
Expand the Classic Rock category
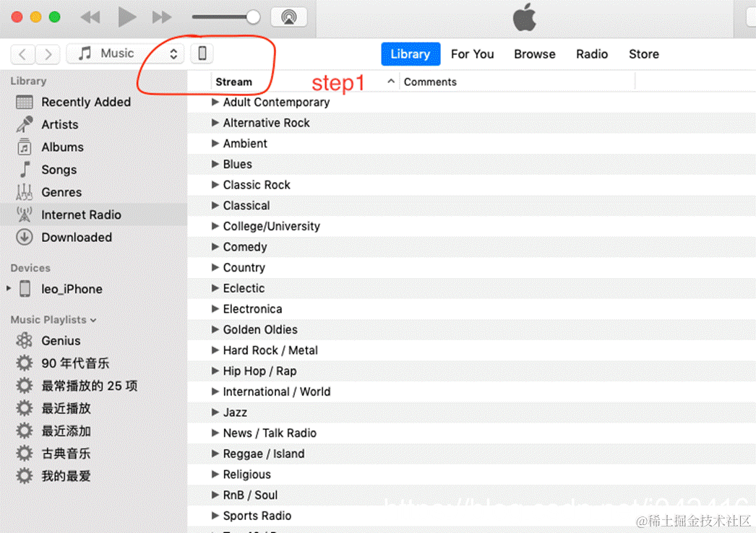(x=215, y=185)
